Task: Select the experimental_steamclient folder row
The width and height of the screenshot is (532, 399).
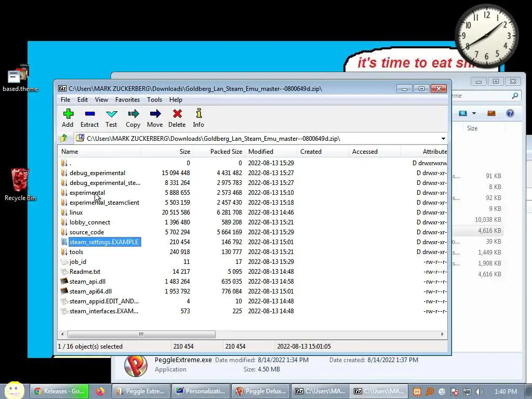Action: pos(253,203)
